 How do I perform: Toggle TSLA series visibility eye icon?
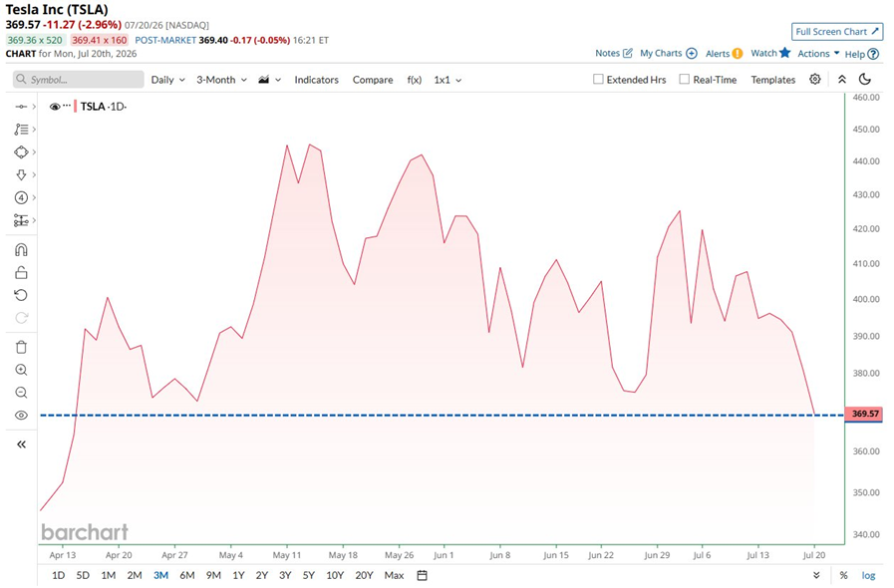tap(55, 107)
